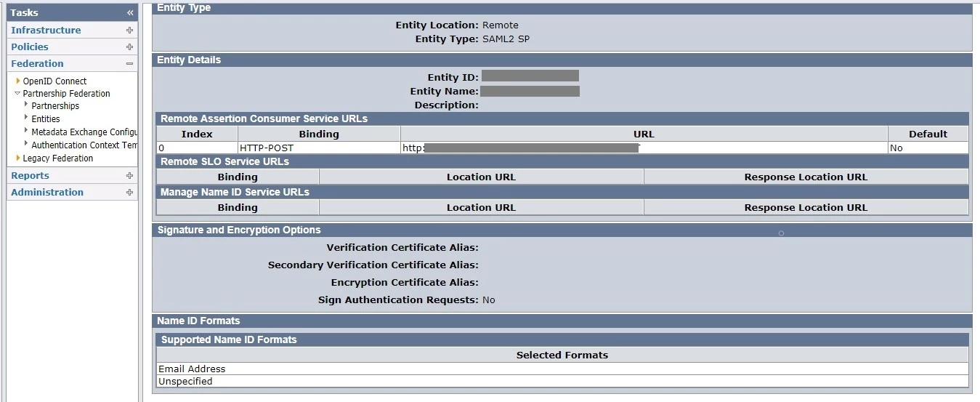Collapse the Partnership Federation tree arrow
Viewport: 980px width, 402px height.
click(x=17, y=93)
